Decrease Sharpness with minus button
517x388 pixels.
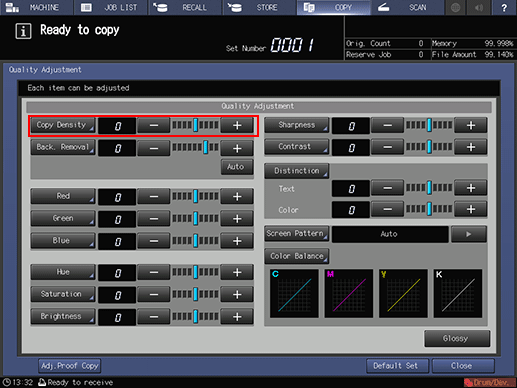coord(387,126)
